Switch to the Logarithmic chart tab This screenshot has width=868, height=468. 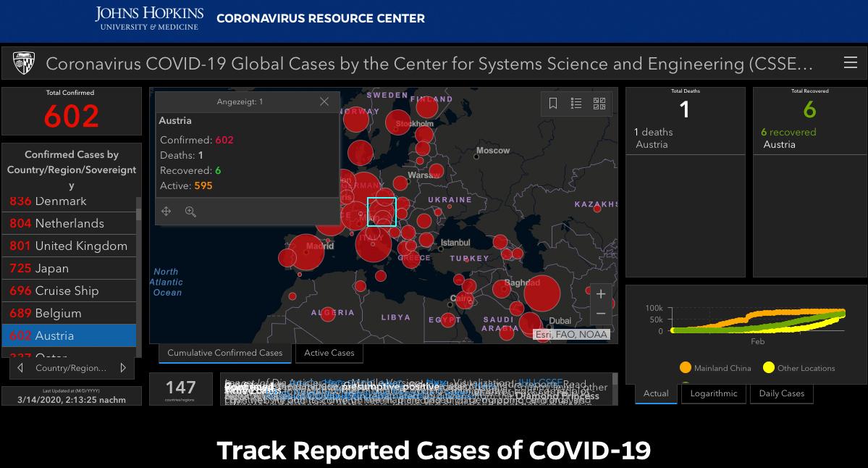point(714,393)
